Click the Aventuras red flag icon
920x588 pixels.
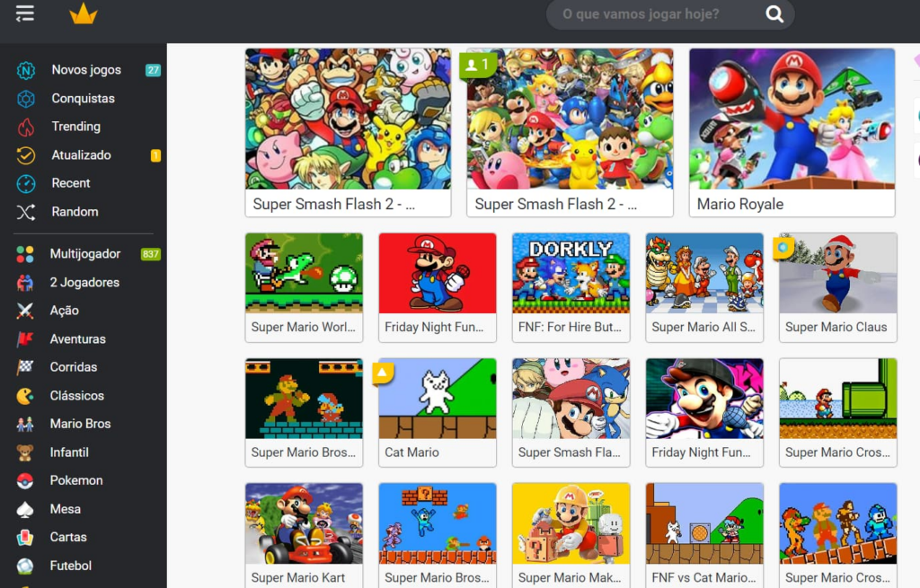(x=24, y=338)
